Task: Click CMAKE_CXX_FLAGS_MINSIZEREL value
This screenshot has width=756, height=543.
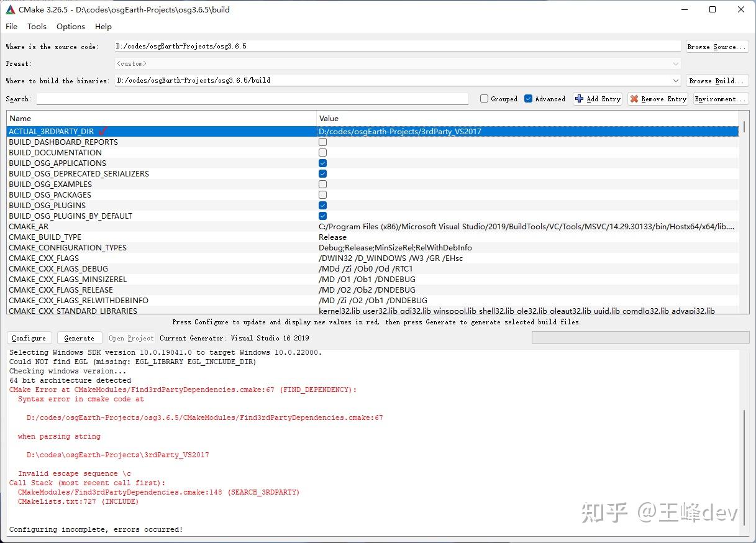Action: pyautogui.click(x=367, y=279)
